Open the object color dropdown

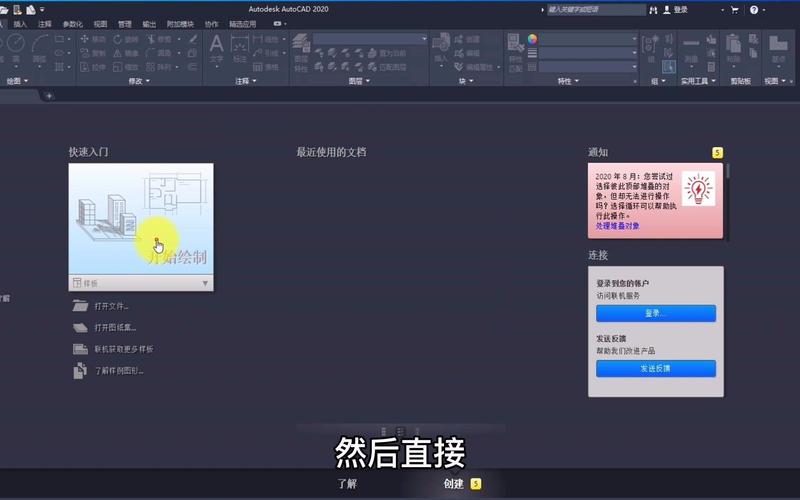tap(589, 39)
